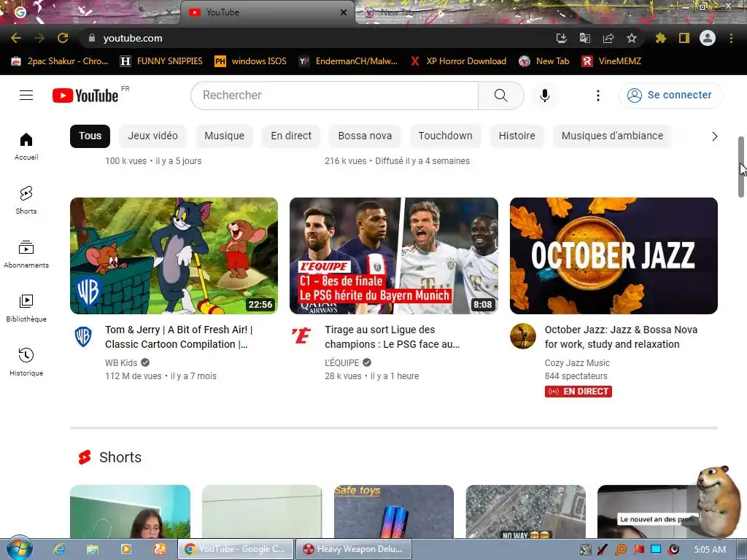Start voice search with microphone icon
This screenshot has width=747, height=560.
point(544,96)
